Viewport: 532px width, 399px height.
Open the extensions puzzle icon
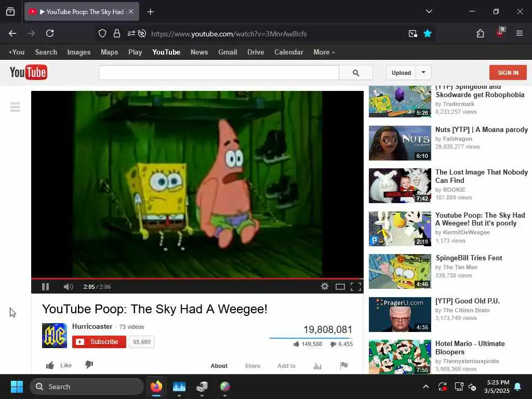[x=480, y=33]
